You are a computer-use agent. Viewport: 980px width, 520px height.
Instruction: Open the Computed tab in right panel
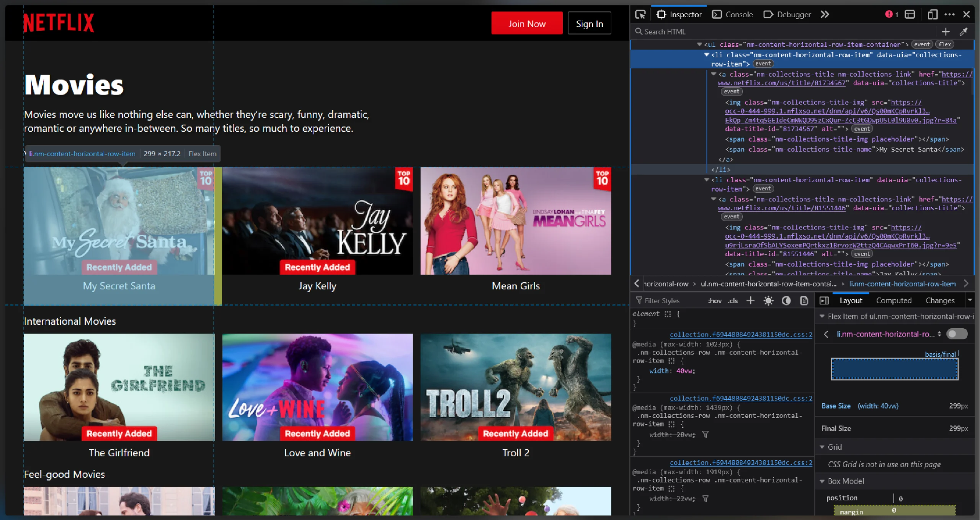pyautogui.click(x=893, y=300)
